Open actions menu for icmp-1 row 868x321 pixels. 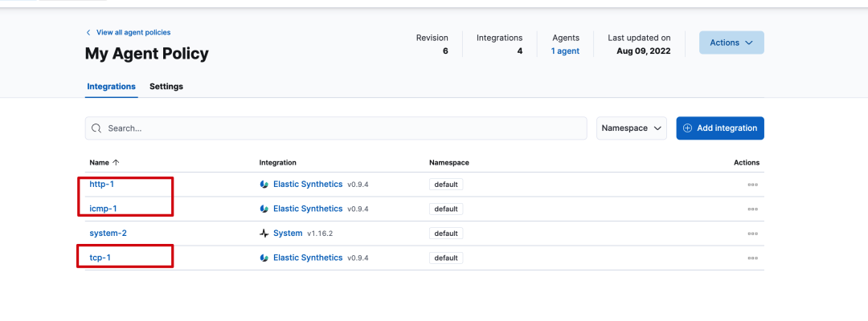tap(752, 209)
